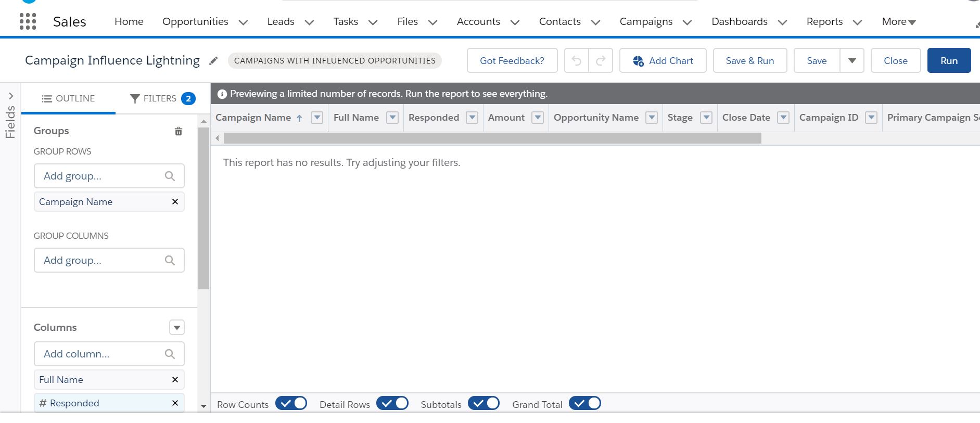Click horizontal scrollbar thumb of report table
Screen dimensions: 980x423
[492, 138]
